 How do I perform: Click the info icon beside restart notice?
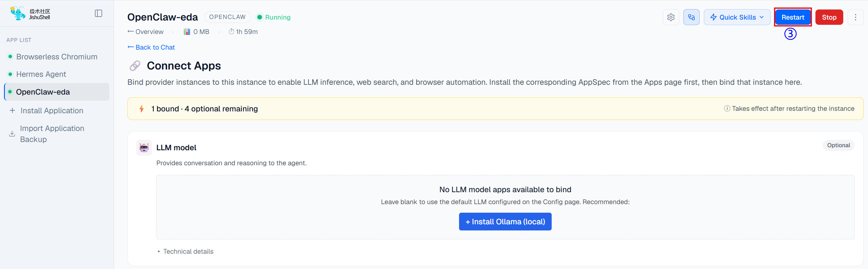point(727,108)
